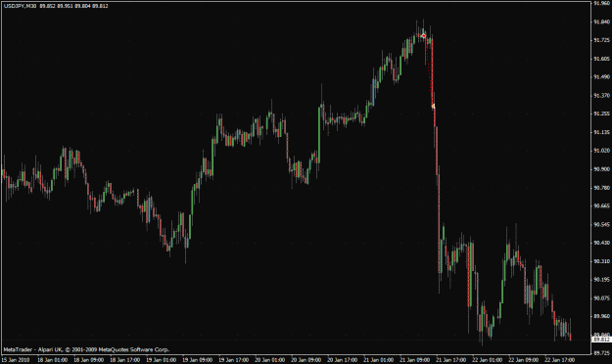Click the 90.780 price axis label
The width and height of the screenshot is (612, 364).
tap(601, 188)
